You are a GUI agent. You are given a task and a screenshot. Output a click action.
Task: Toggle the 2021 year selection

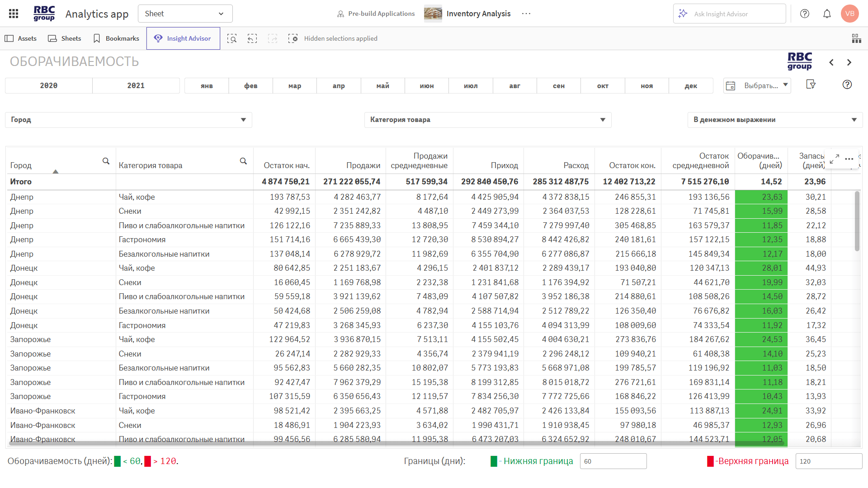pyautogui.click(x=136, y=85)
